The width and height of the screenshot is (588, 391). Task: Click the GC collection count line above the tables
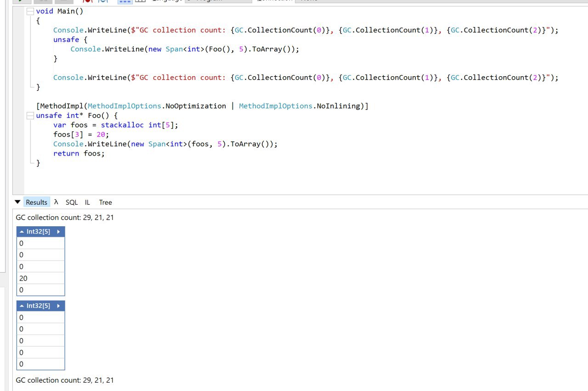(65, 218)
